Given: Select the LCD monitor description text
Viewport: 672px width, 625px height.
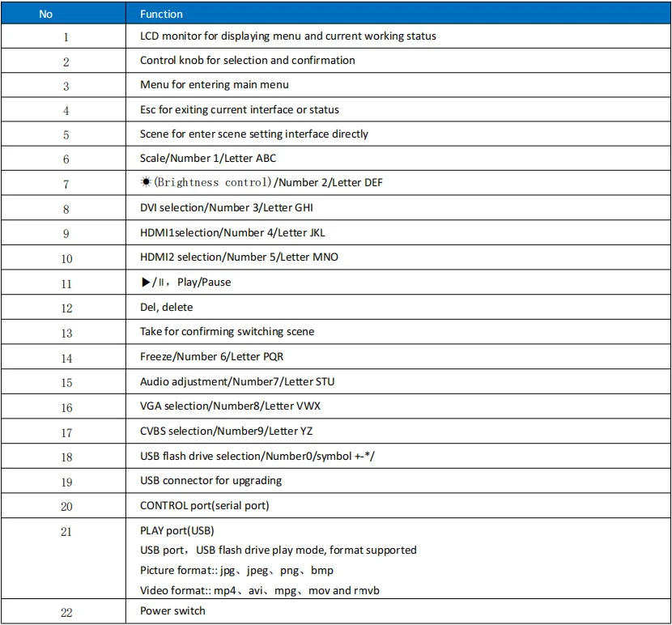Looking at the screenshot, I should tap(287, 36).
